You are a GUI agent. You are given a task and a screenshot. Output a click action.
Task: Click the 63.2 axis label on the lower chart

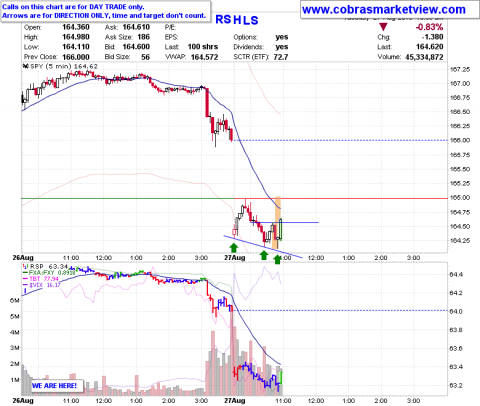[x=456, y=386]
